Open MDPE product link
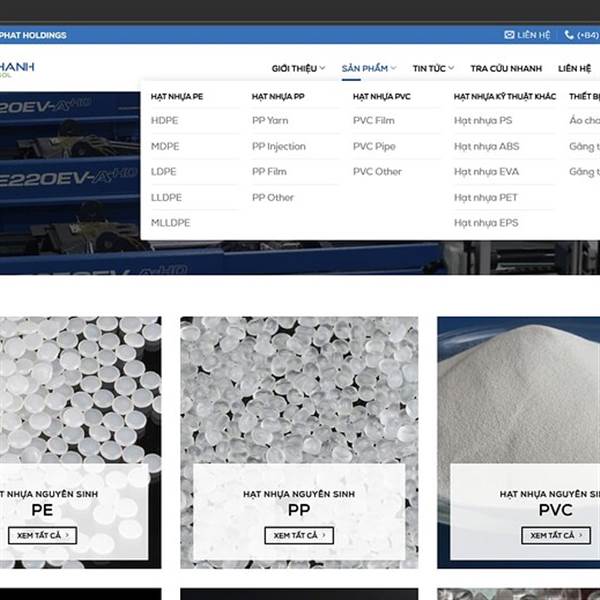Screen dimensions: 600x600 (x=165, y=146)
